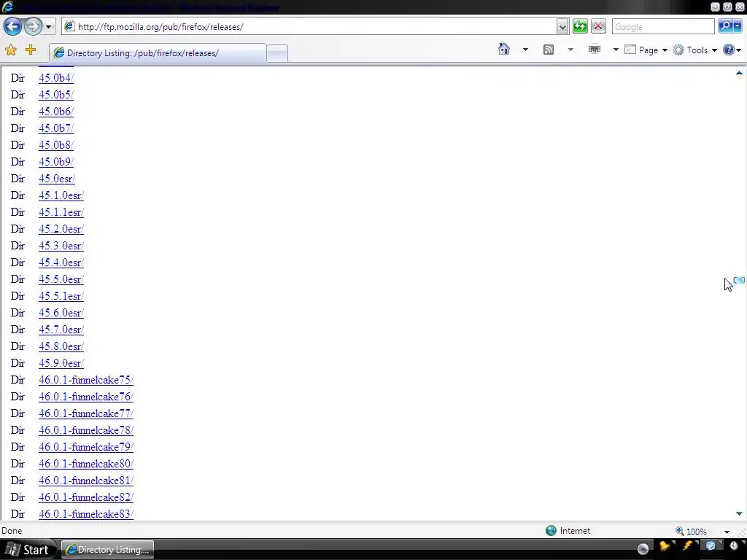Click the address bar URL field

click(x=317, y=27)
